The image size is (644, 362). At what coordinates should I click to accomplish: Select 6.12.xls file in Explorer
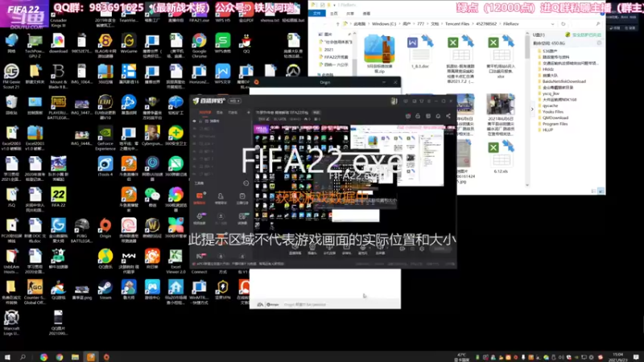coord(501,158)
